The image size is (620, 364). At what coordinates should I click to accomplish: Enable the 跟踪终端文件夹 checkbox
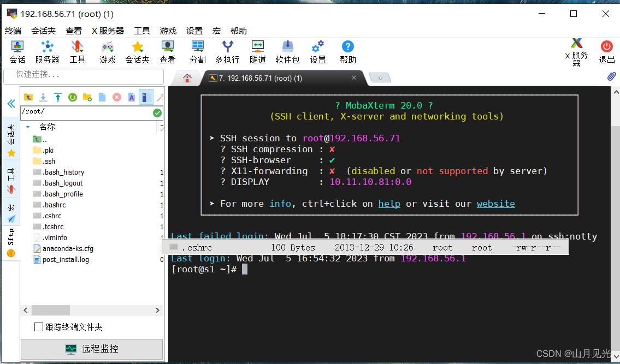38,327
